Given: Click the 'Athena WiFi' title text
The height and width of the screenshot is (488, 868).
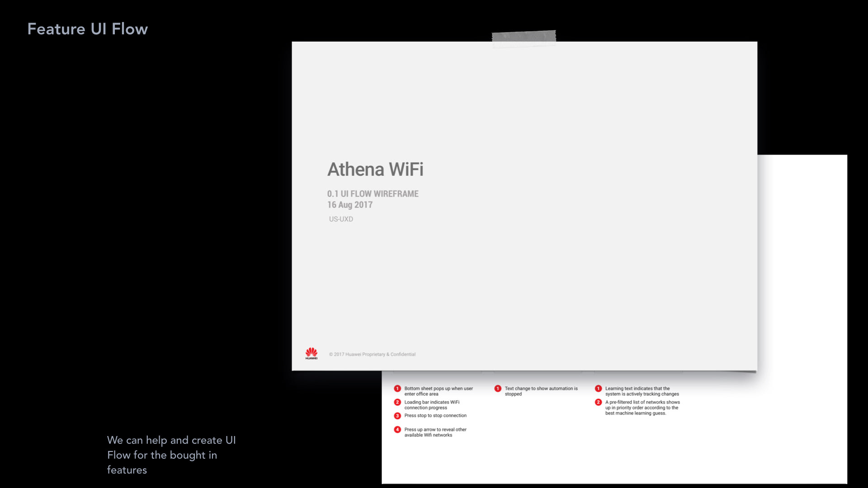Looking at the screenshot, I should pyautogui.click(x=375, y=169).
